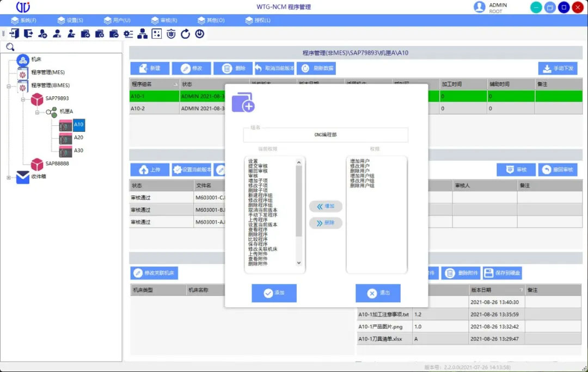
Task: Click the dialog's 增加 arrow button
Action: coord(326,206)
